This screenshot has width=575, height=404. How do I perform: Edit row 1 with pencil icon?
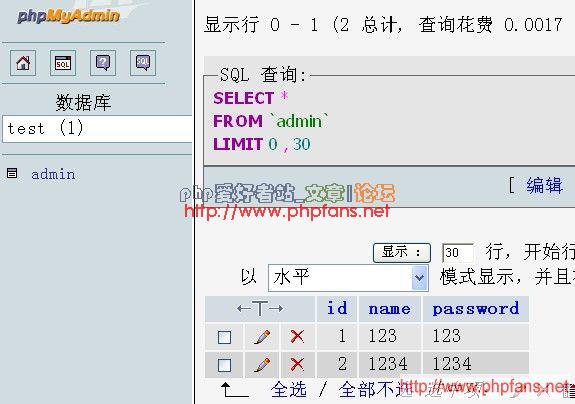(x=262, y=337)
